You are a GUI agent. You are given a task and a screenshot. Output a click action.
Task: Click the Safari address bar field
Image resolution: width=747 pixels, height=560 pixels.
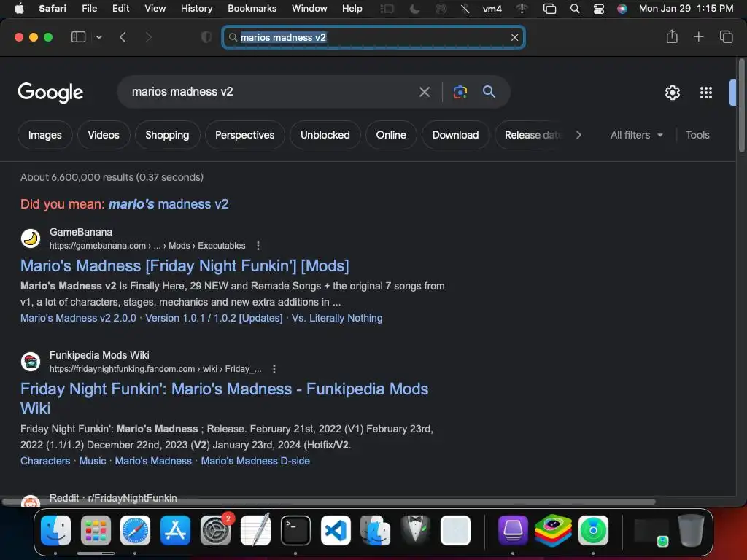pos(373,37)
